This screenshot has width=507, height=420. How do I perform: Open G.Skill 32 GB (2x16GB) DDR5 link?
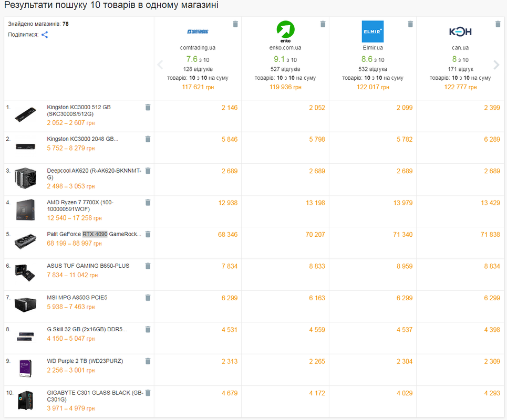[87, 329]
